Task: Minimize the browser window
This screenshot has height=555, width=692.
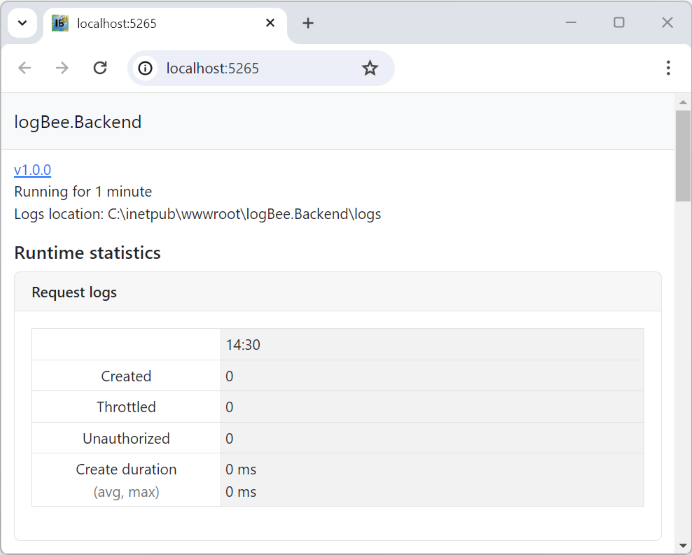Action: pos(571,22)
